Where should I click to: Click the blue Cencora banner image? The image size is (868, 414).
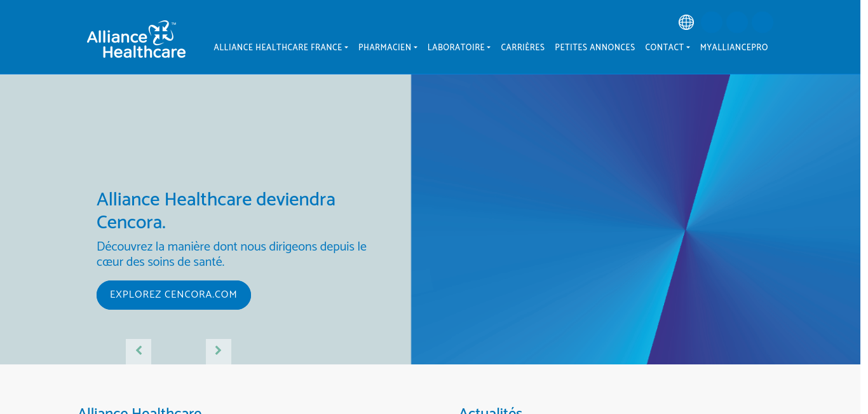(635, 219)
